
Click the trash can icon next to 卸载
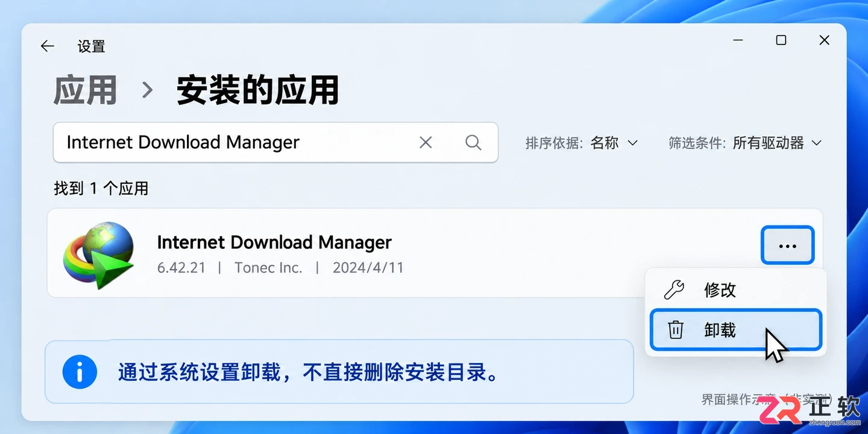tap(676, 330)
